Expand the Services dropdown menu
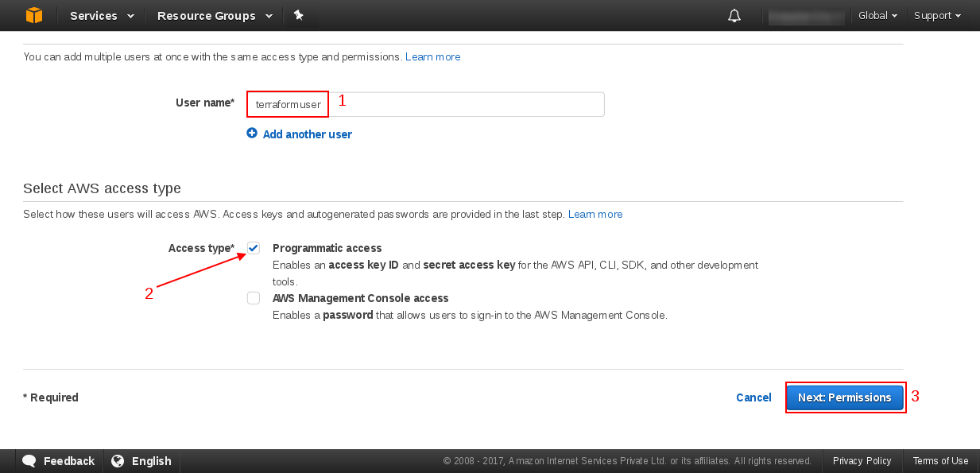This screenshot has height=473, width=980. click(x=102, y=16)
